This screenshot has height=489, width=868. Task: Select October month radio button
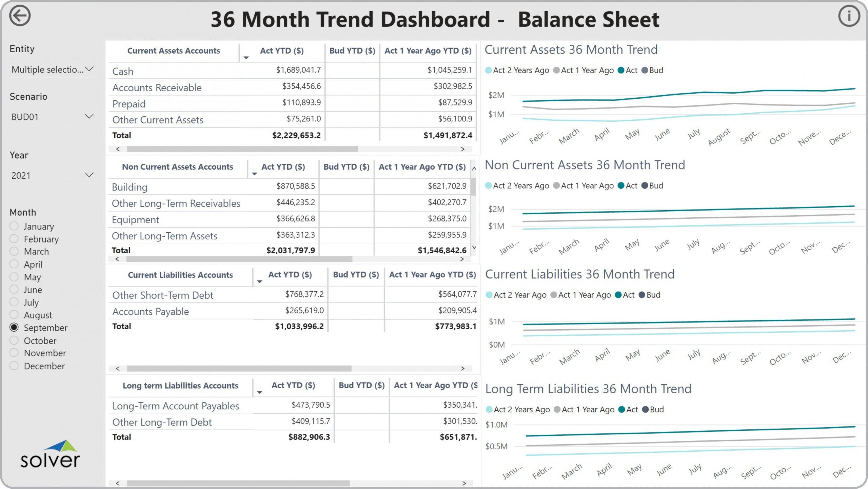coord(14,340)
